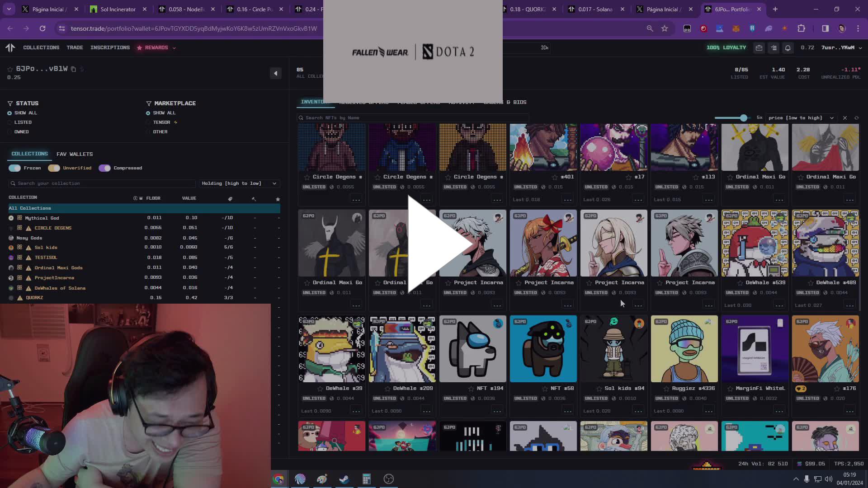
Task: Open the price low to high dropdown
Action: point(800,117)
